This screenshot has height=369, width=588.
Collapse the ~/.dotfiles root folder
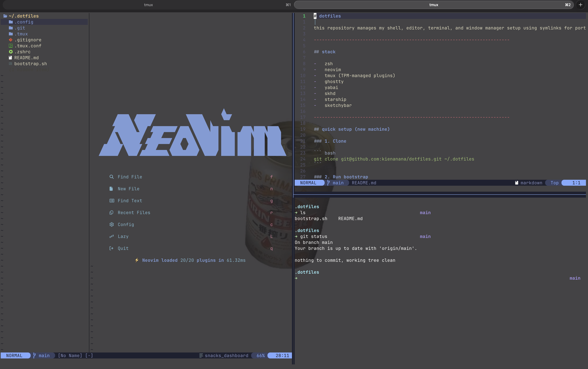pyautogui.click(x=23, y=16)
